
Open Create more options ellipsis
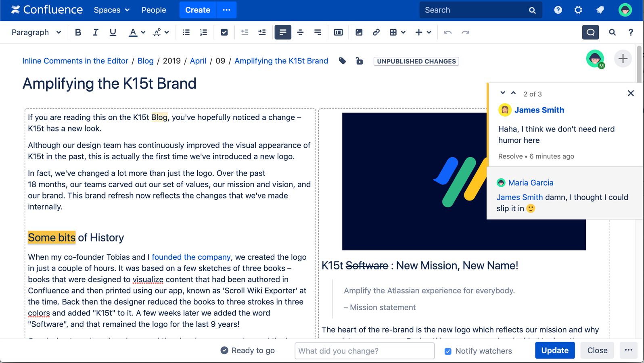click(x=226, y=10)
